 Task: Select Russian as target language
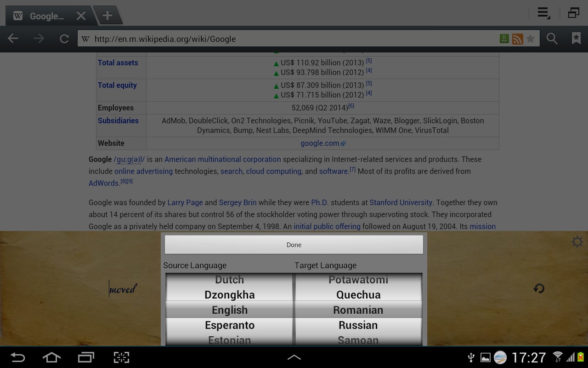358,325
